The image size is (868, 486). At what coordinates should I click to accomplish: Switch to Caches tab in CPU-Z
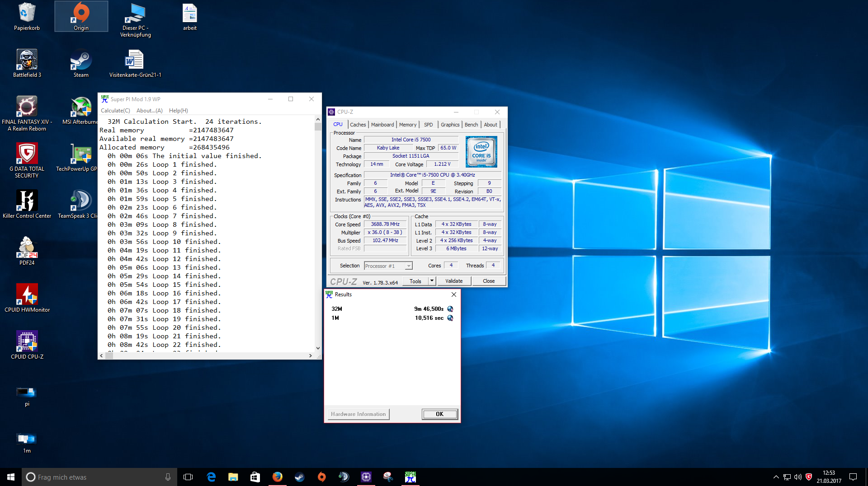[x=358, y=125]
